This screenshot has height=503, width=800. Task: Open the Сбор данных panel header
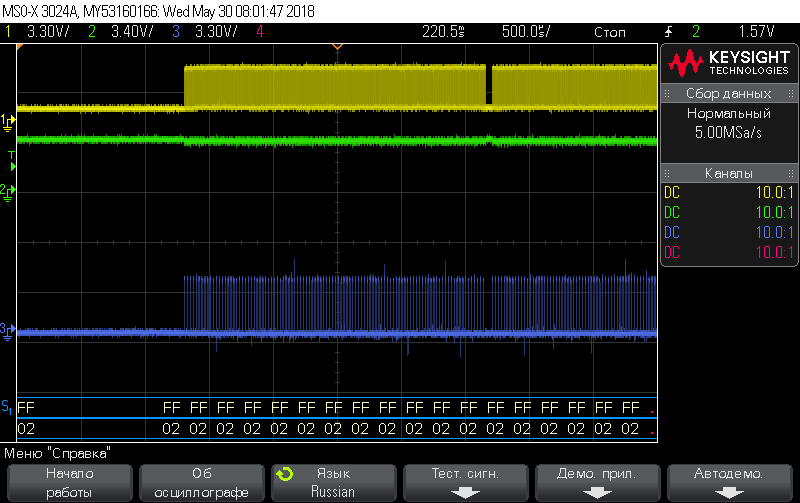729,94
